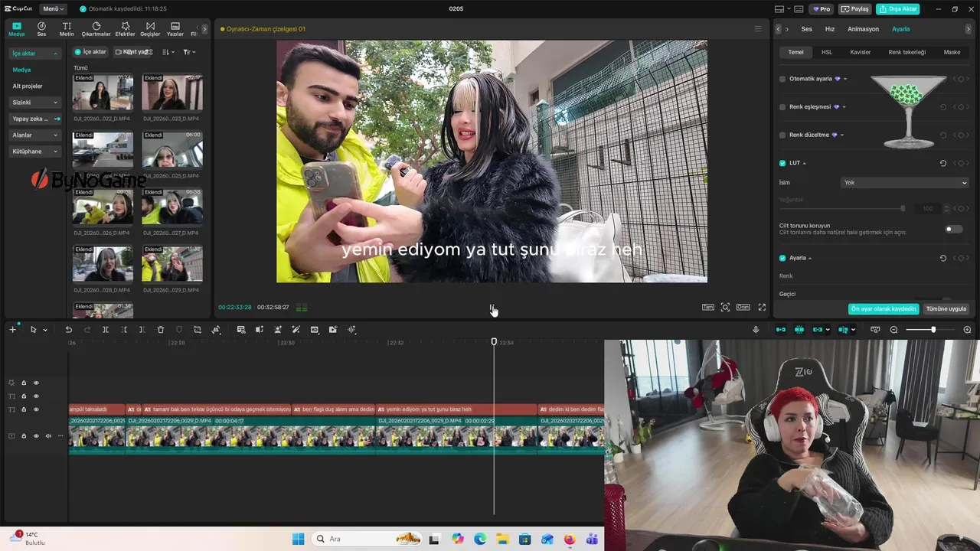The height and width of the screenshot is (551, 980).
Task: Open the player hamburger menu icon
Action: coord(758,29)
